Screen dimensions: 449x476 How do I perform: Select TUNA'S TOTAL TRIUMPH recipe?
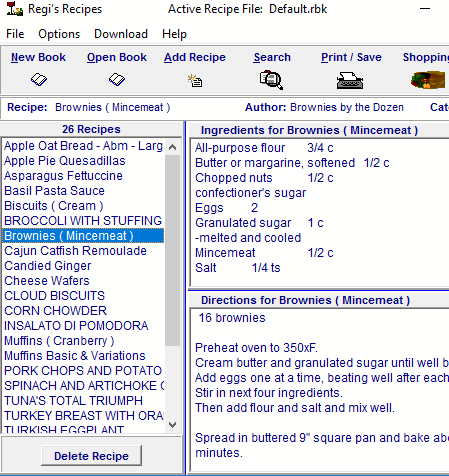pos(83,401)
